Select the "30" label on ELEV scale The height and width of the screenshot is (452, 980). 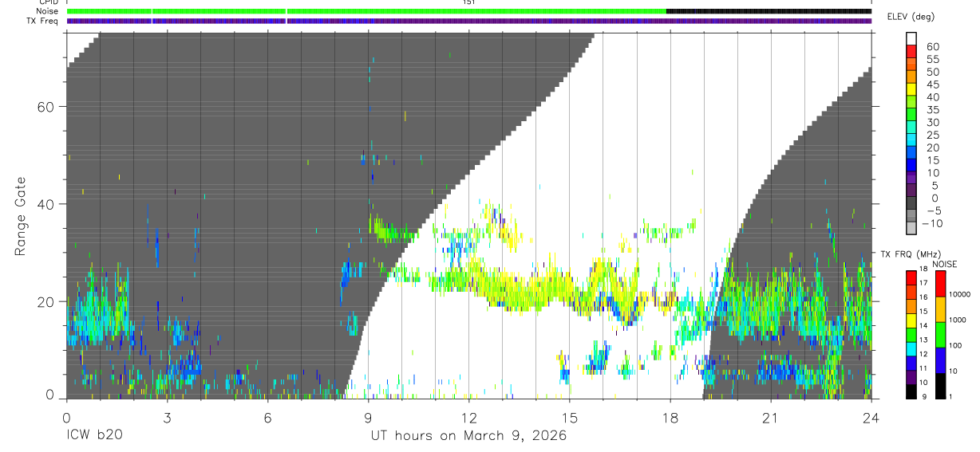click(932, 123)
